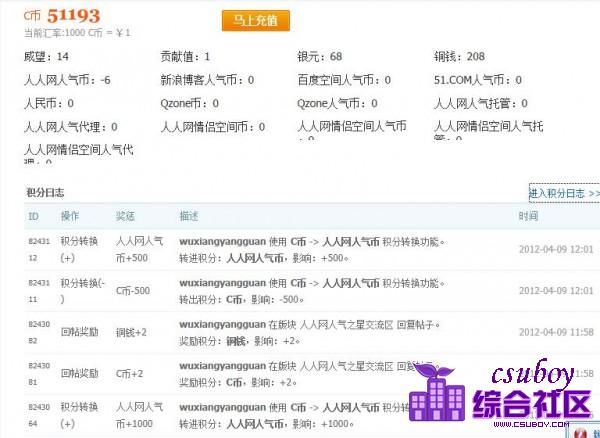Image resolution: width=600 pixels, height=438 pixels.
Task: Click the 积分日志 section heading
Action: click(45, 192)
